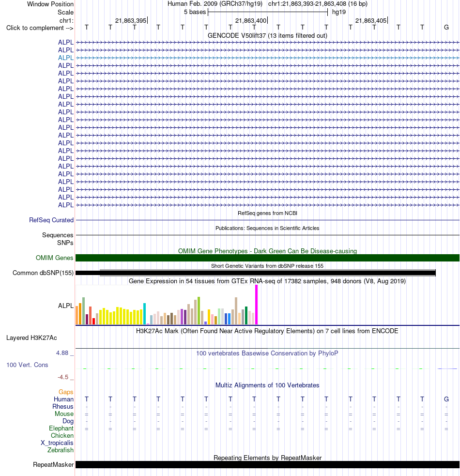Click the 4.88 upper PhyloP scale value
This screenshot has width=460, height=476.
point(62,353)
